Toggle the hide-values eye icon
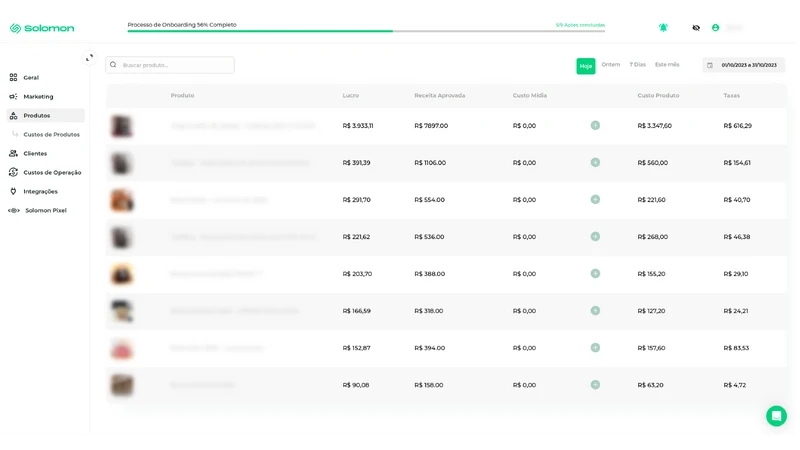Image resolution: width=800 pixels, height=450 pixels. tap(696, 28)
